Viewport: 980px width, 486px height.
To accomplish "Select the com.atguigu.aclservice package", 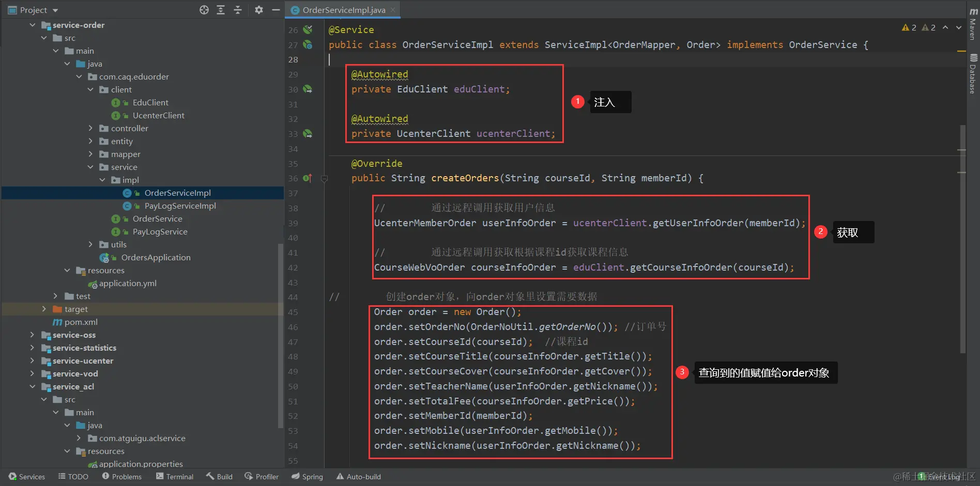I will pos(142,438).
